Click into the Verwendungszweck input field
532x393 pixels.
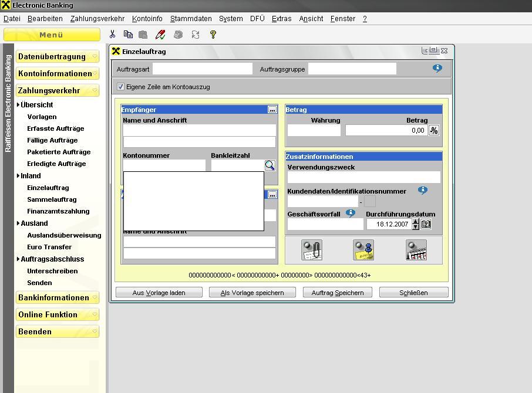[x=363, y=177]
